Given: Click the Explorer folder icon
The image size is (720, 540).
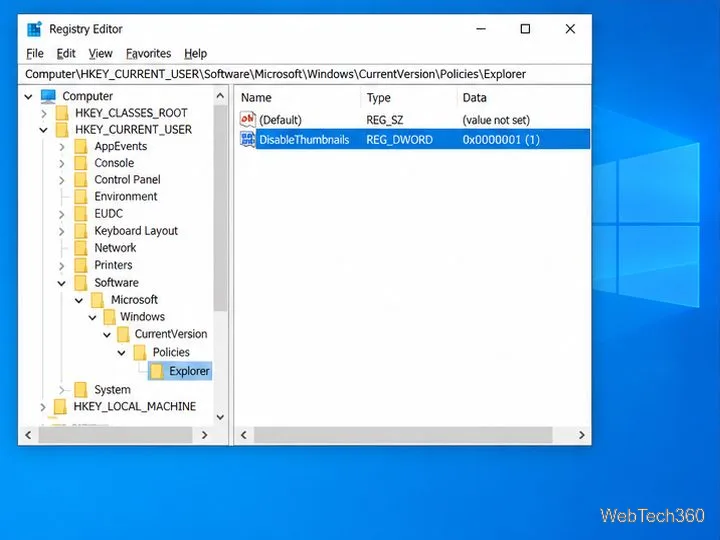Looking at the screenshot, I should point(157,371).
